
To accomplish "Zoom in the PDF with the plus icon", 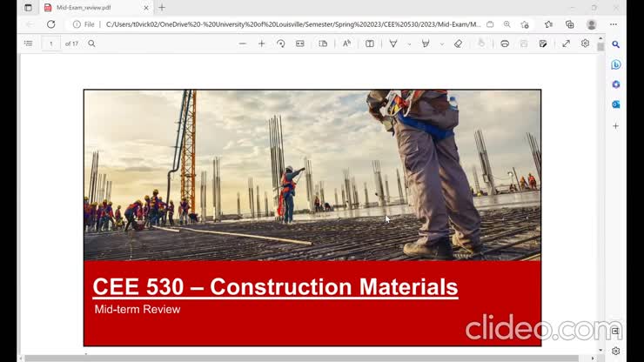I will (261, 44).
